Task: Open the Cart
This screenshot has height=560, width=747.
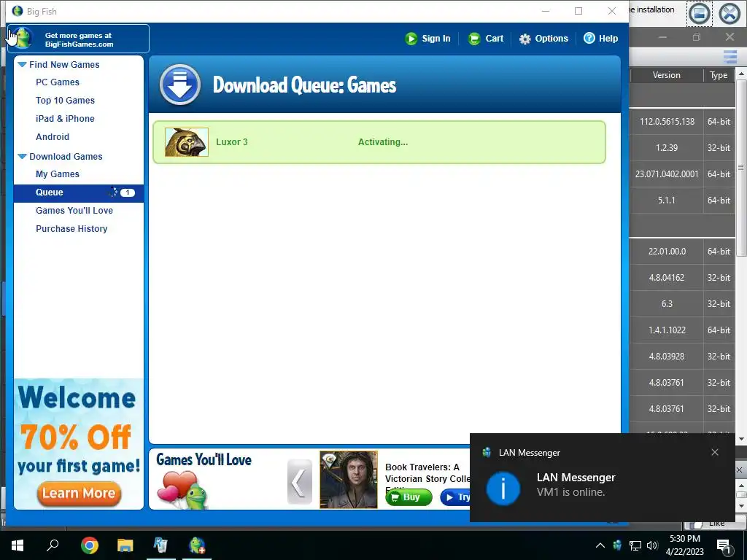Action: point(485,39)
